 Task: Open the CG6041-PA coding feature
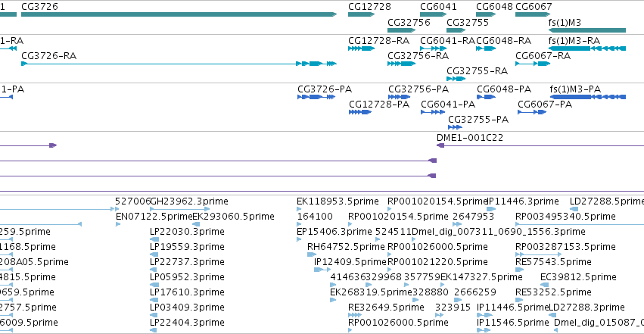click(x=433, y=112)
